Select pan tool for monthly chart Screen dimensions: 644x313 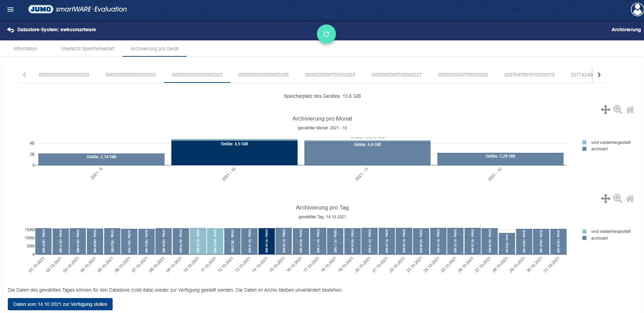point(605,110)
